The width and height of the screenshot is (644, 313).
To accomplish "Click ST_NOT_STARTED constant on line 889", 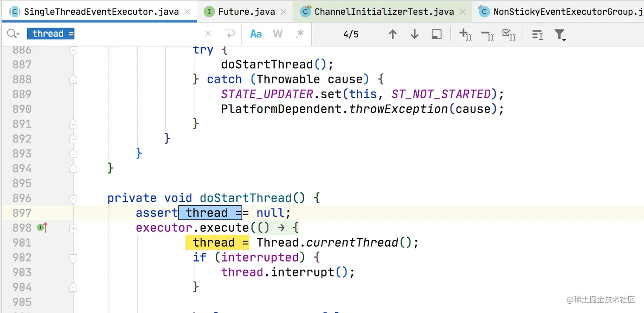I will 441,94.
